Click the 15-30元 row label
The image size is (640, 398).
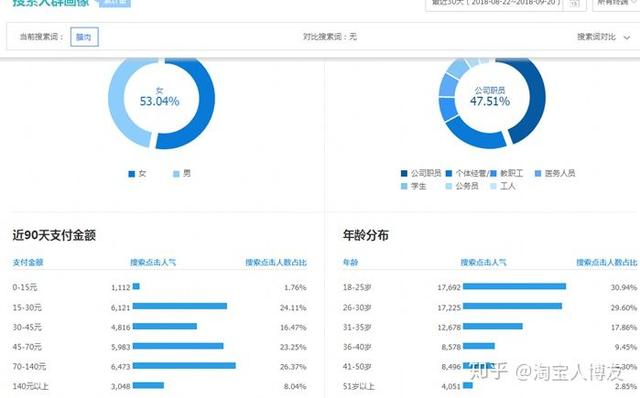click(27, 307)
